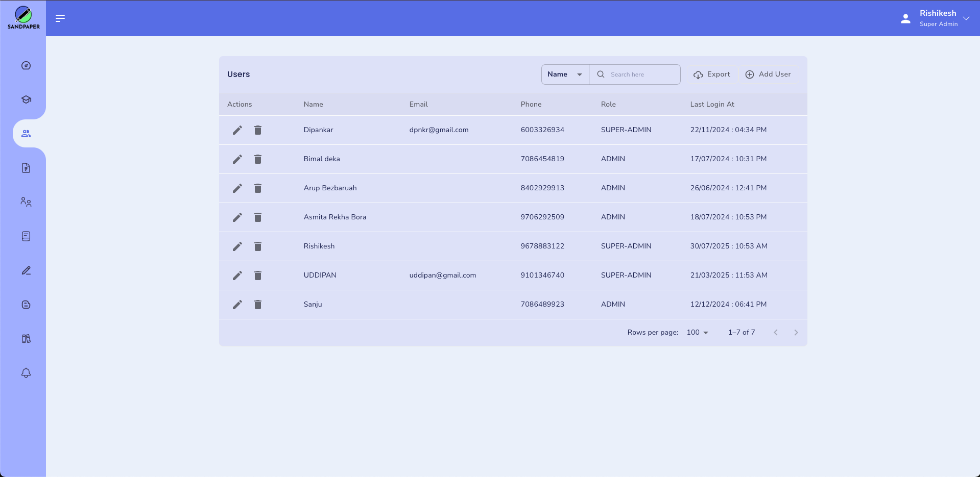
Task: Click the pen sidebar icon
Action: (x=25, y=270)
